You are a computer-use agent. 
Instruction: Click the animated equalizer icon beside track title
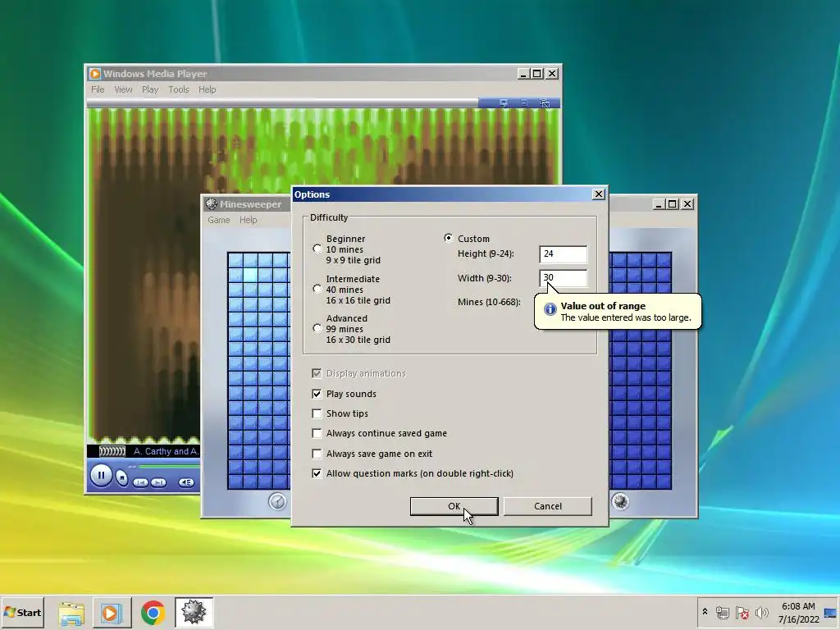112,451
